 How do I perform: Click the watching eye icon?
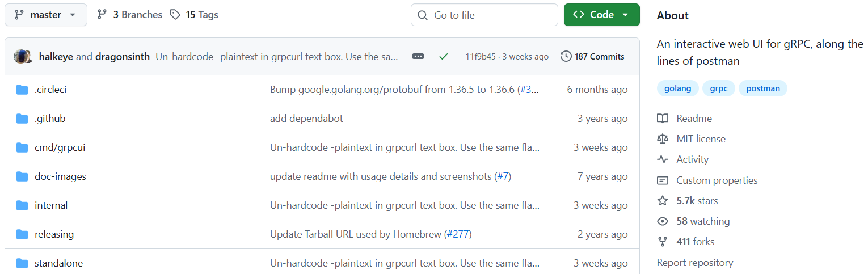663,221
